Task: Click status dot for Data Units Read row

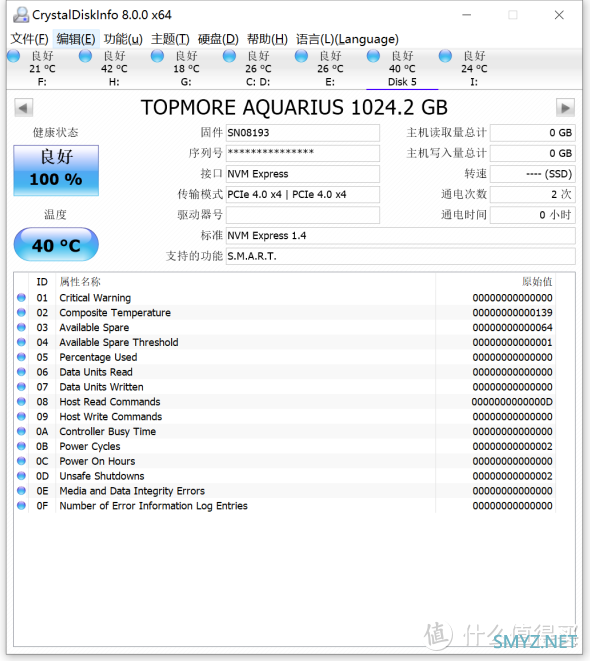Action: [21, 372]
